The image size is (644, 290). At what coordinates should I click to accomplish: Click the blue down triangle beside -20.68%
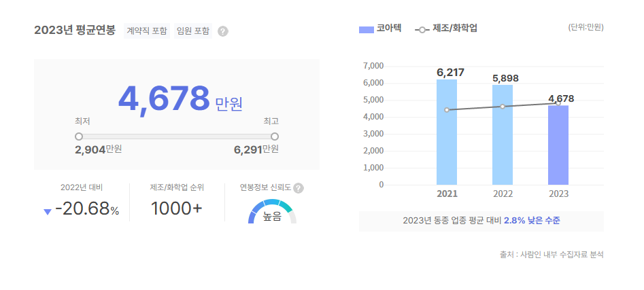click(48, 212)
